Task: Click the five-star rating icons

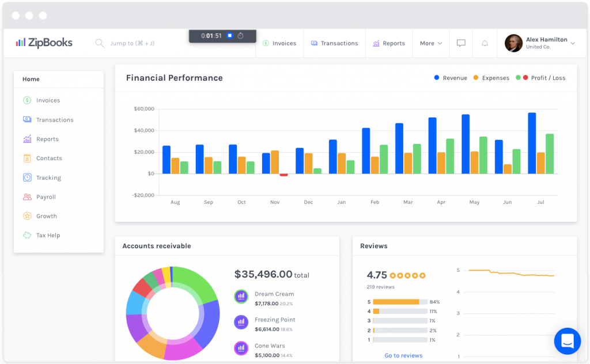Action: pyautogui.click(x=407, y=276)
